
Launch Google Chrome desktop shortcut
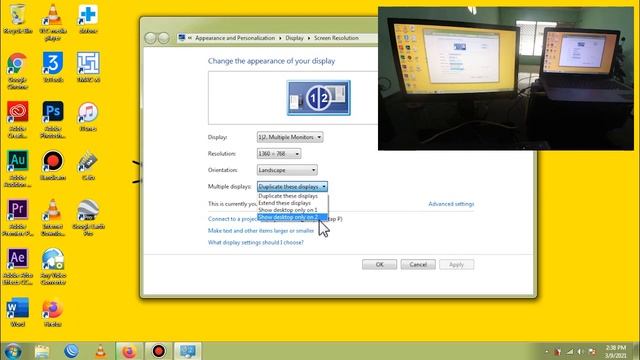pyautogui.click(x=17, y=71)
